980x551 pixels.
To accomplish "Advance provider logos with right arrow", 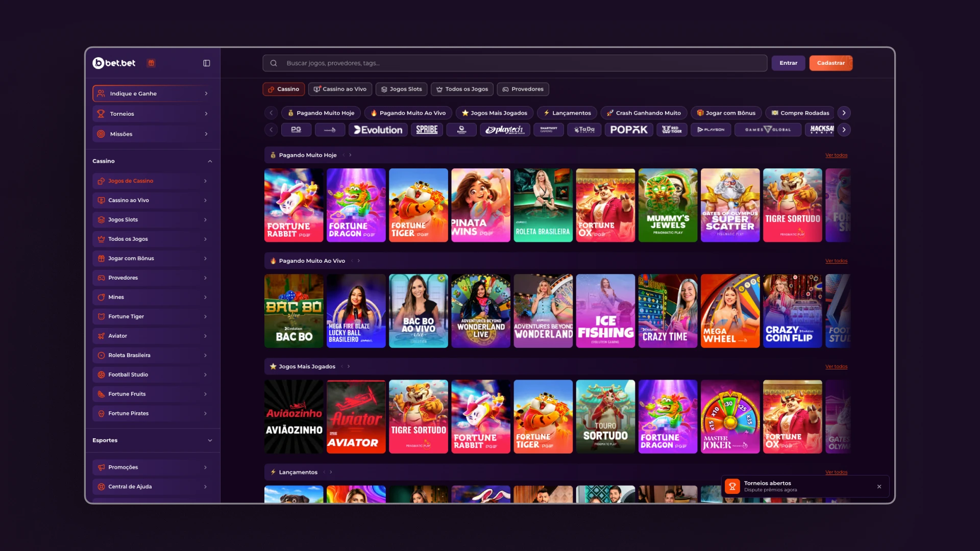I will click(x=844, y=130).
